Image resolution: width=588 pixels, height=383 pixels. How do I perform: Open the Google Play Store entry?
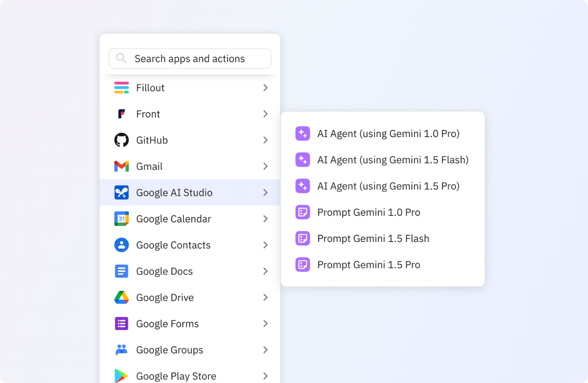(190, 373)
